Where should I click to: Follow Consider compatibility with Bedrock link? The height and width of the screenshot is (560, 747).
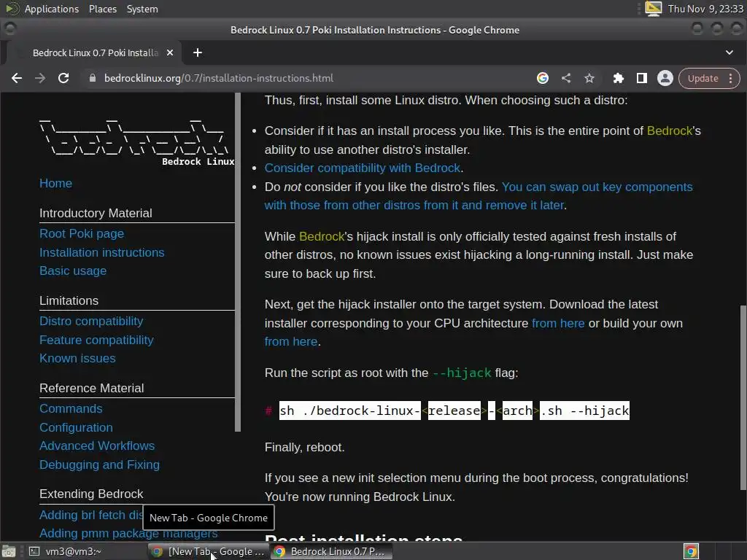[362, 168]
